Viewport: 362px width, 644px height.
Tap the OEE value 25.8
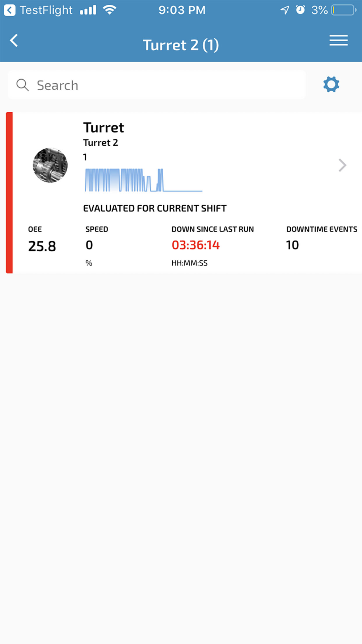(x=42, y=246)
